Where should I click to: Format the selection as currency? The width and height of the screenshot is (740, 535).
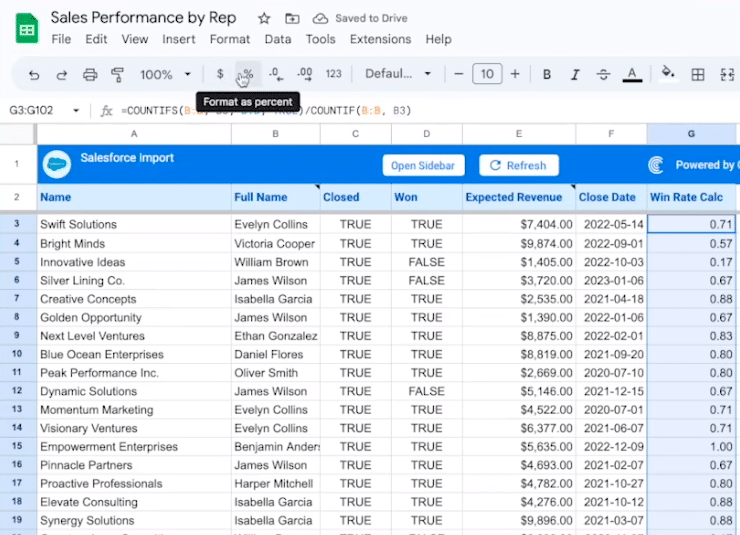tap(220, 74)
